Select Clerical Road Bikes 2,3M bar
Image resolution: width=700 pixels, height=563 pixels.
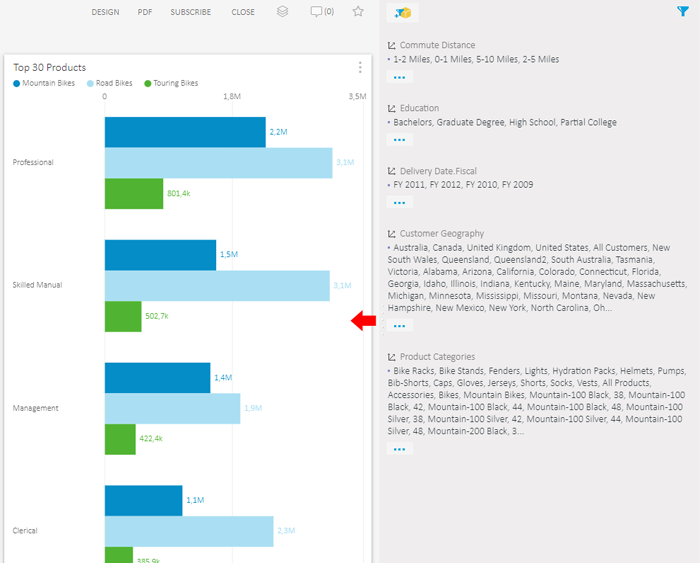click(189, 531)
